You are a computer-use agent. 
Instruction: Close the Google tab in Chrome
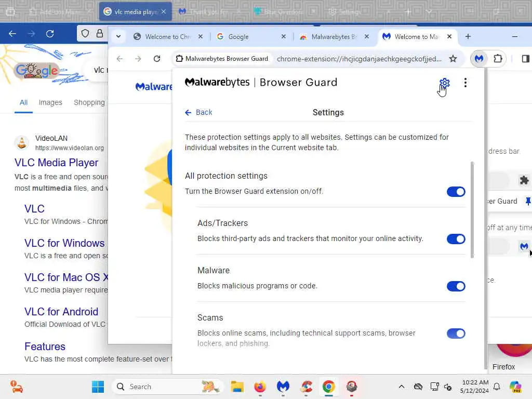coord(284,36)
